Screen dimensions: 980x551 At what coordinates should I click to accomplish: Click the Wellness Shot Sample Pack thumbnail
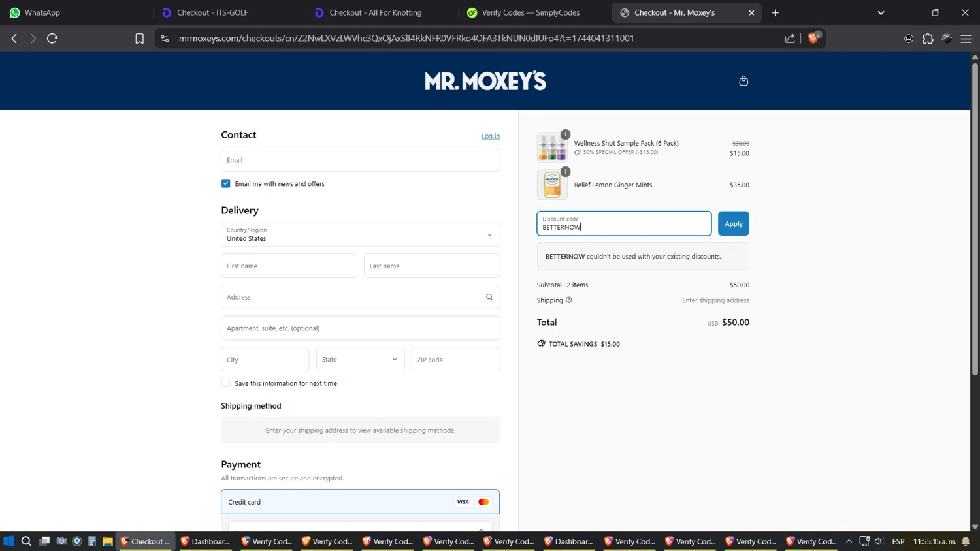coord(552,148)
